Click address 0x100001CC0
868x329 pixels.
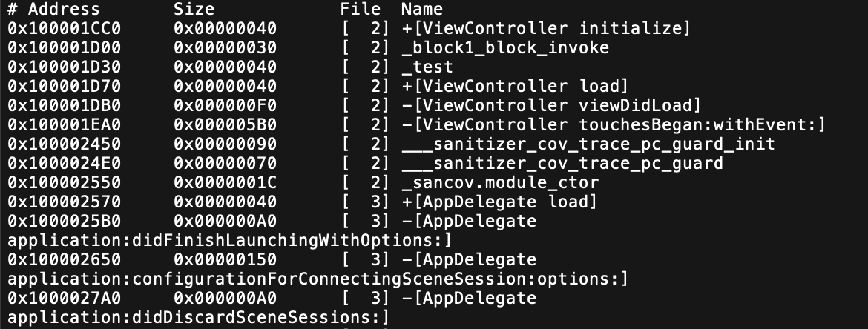click(65, 29)
